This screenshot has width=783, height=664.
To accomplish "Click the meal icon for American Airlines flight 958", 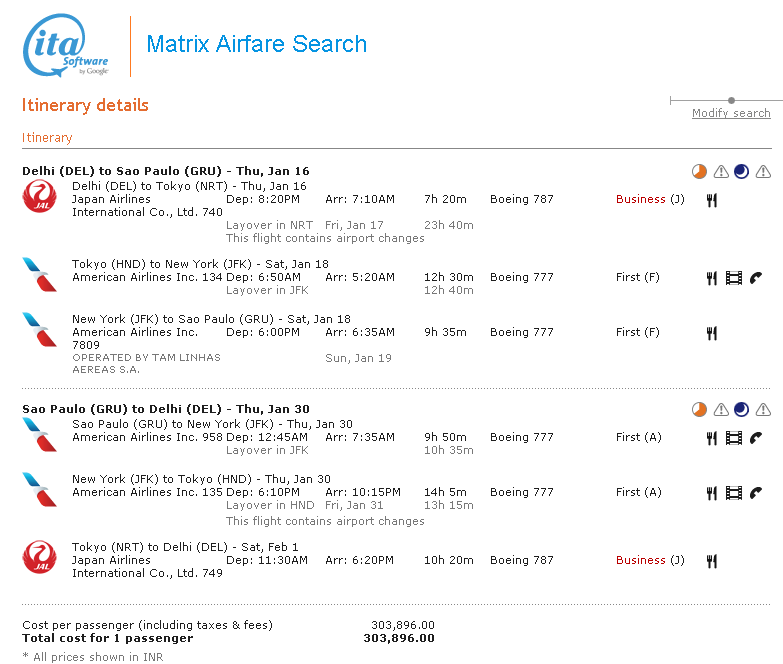I will (x=712, y=438).
